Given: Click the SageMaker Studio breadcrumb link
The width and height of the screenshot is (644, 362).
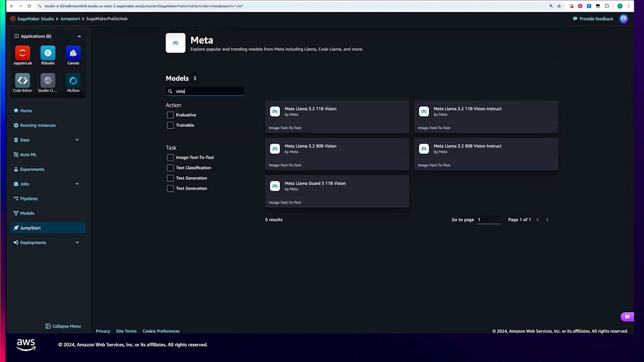Looking at the screenshot, I should tap(36, 19).
